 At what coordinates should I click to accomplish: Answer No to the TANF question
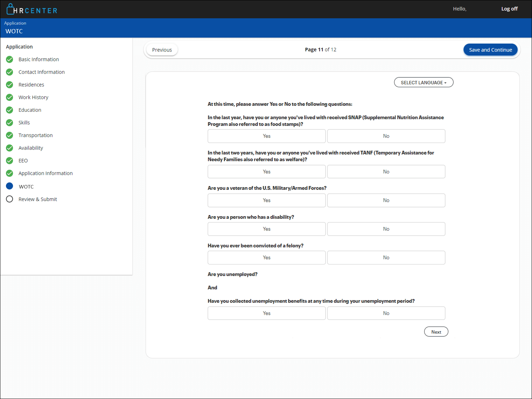click(386, 172)
